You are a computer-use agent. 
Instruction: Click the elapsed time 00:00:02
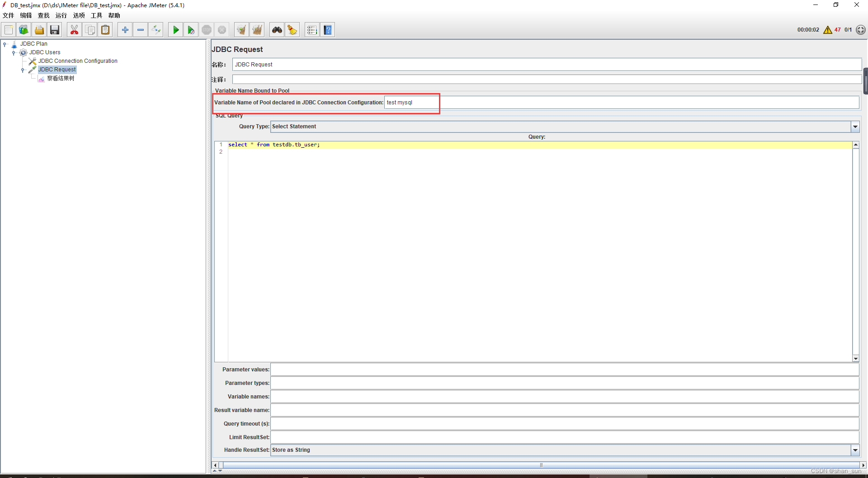pos(808,30)
